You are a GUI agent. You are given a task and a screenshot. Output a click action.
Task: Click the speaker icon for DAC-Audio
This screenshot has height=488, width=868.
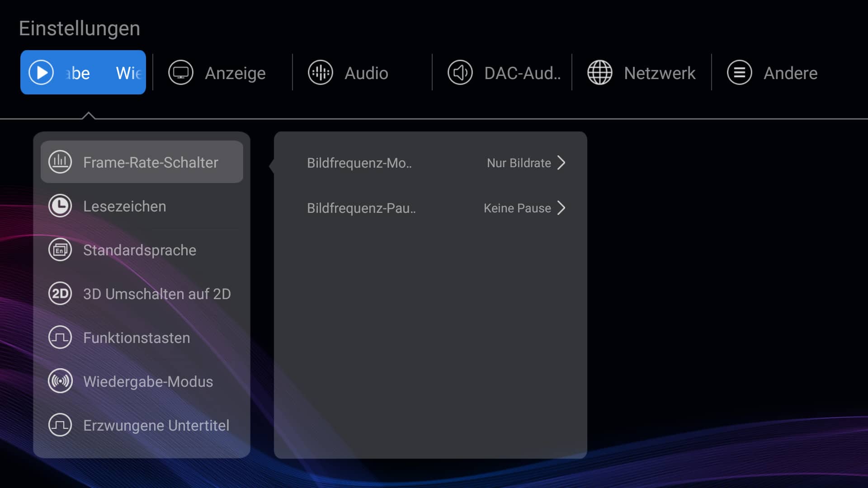[x=460, y=72]
